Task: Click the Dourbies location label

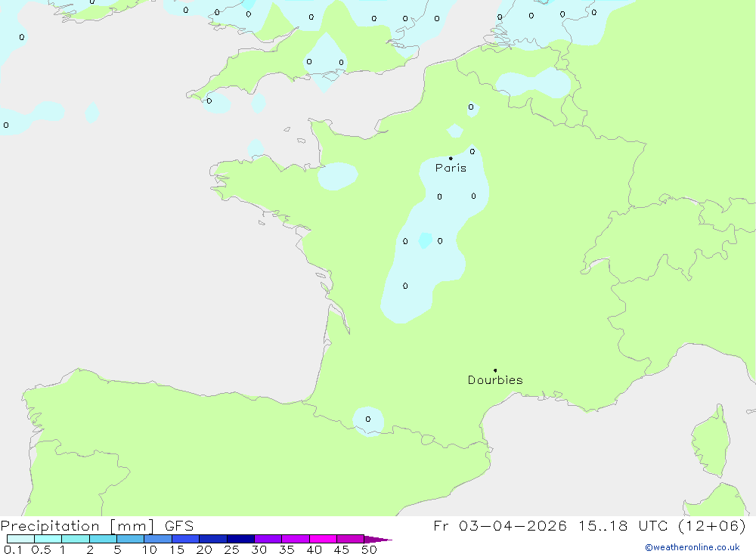Action: (495, 380)
